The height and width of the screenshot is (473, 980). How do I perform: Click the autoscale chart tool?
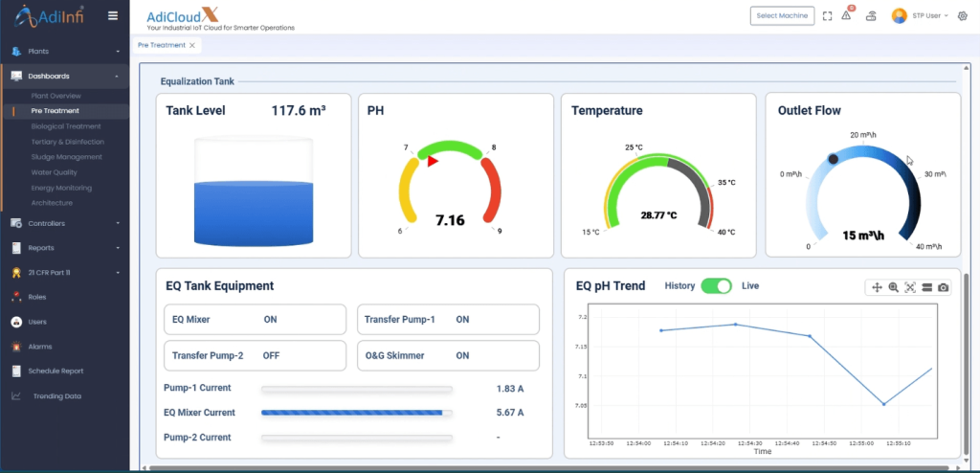(x=910, y=287)
